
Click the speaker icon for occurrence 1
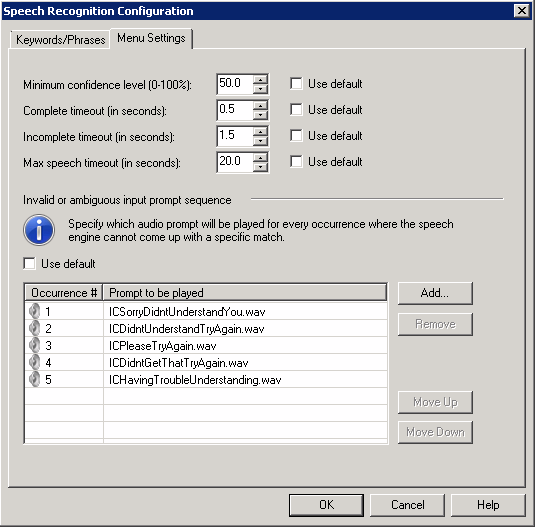[34, 311]
